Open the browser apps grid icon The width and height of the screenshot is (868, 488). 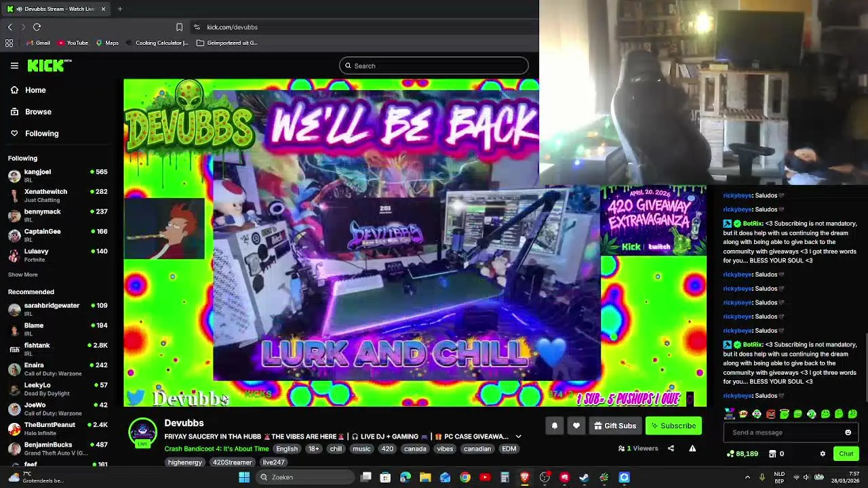click(9, 43)
